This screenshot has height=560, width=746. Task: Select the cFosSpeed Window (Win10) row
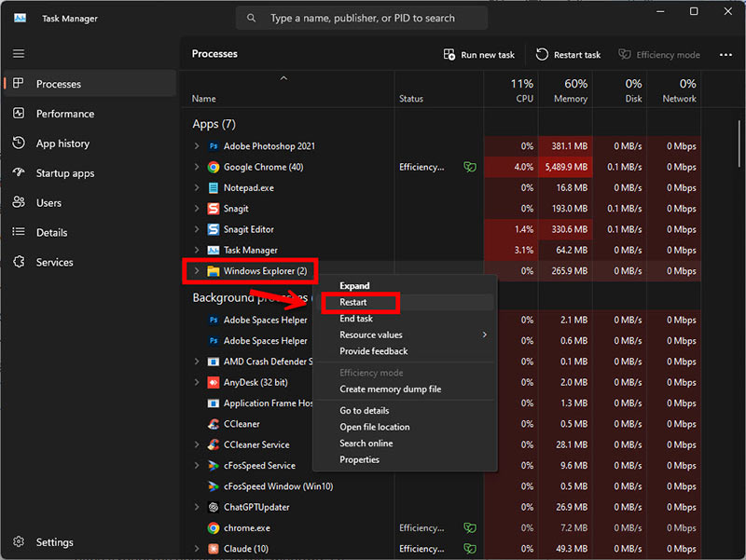pos(441,486)
